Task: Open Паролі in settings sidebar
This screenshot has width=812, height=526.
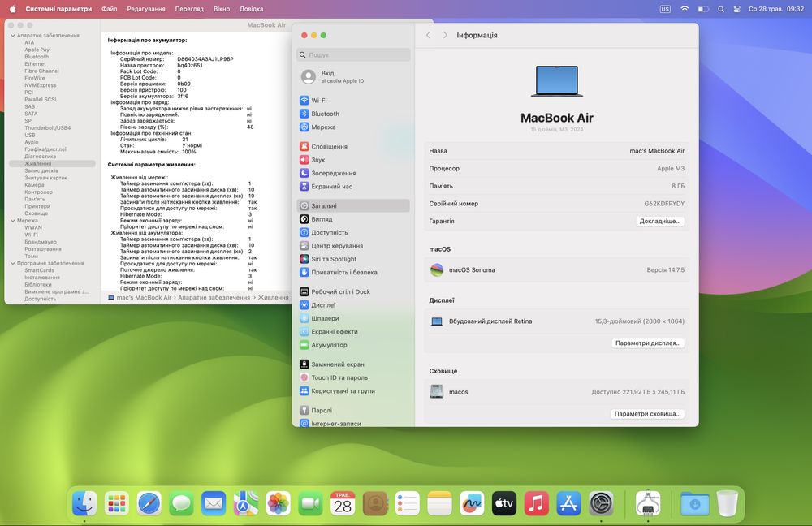Action: [353, 411]
